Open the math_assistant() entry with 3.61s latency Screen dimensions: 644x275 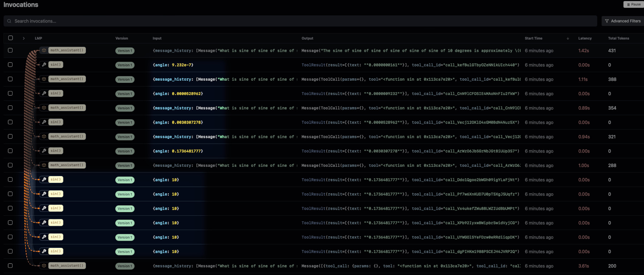pyautogui.click(x=67, y=266)
